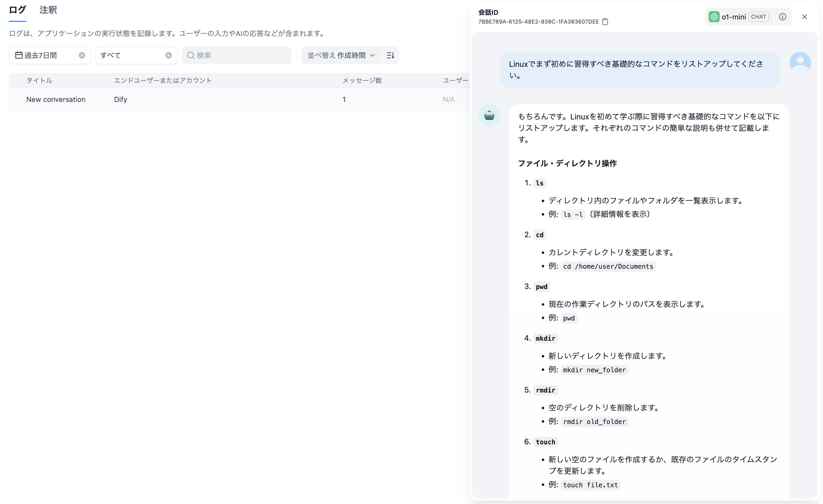Image resolution: width=823 pixels, height=504 pixels.
Task: Click the magnifier icon in the search box
Action: pyautogui.click(x=191, y=55)
